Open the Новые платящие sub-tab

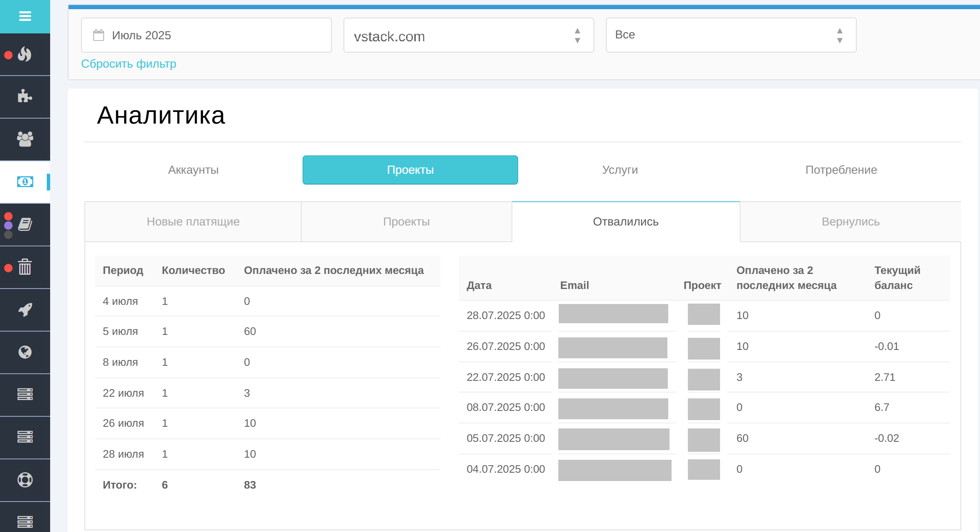pyautogui.click(x=193, y=222)
